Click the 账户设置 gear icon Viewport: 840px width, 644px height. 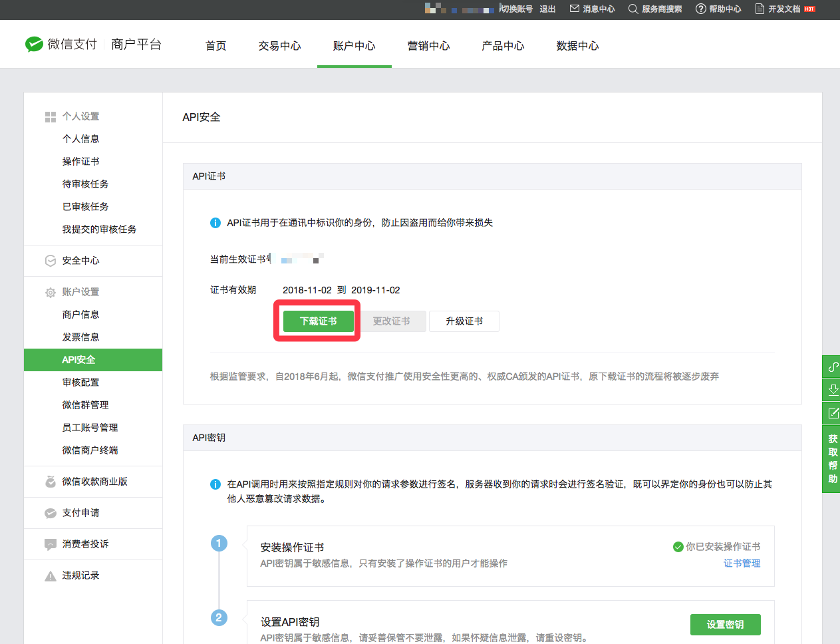click(x=51, y=292)
